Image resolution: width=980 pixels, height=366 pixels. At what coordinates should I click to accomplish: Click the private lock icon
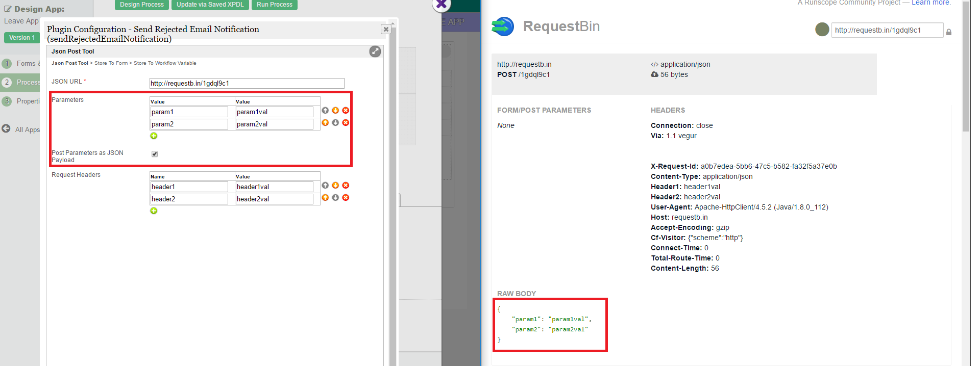(949, 32)
